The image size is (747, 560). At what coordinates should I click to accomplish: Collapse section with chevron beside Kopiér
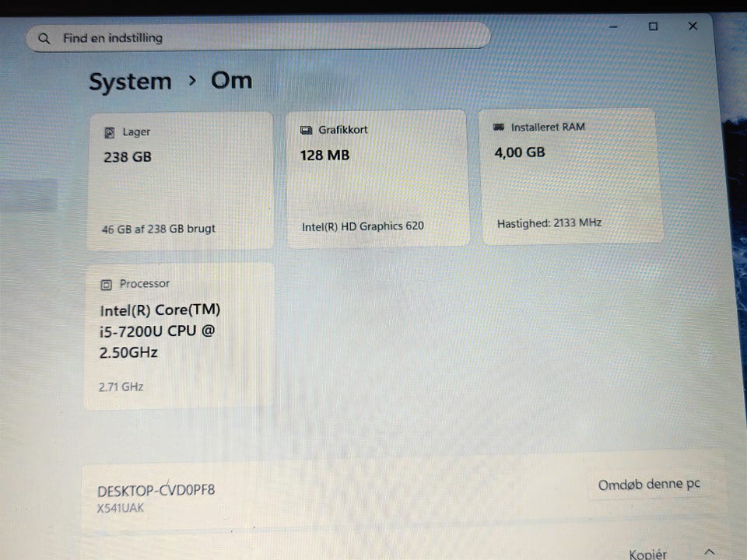pos(710,552)
